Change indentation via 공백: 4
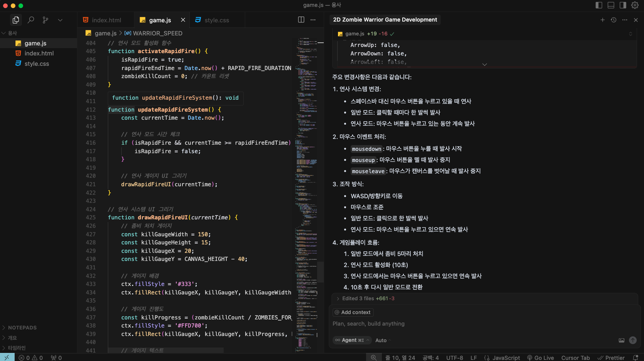644x361 pixels. coord(430,358)
